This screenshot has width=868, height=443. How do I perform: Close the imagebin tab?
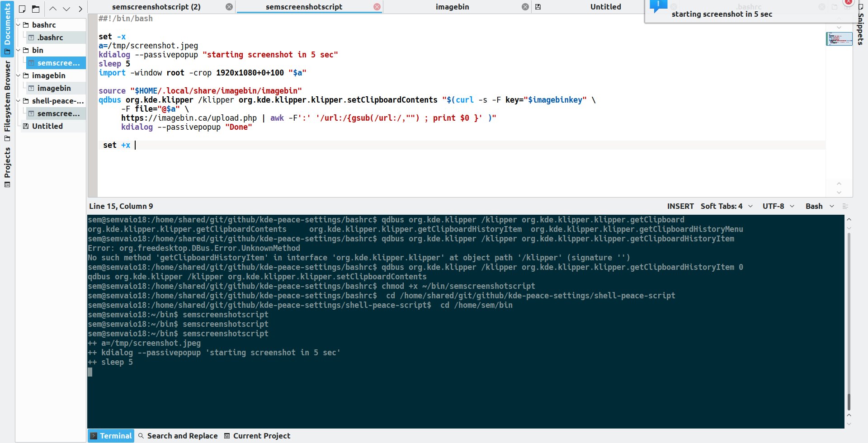pos(525,7)
